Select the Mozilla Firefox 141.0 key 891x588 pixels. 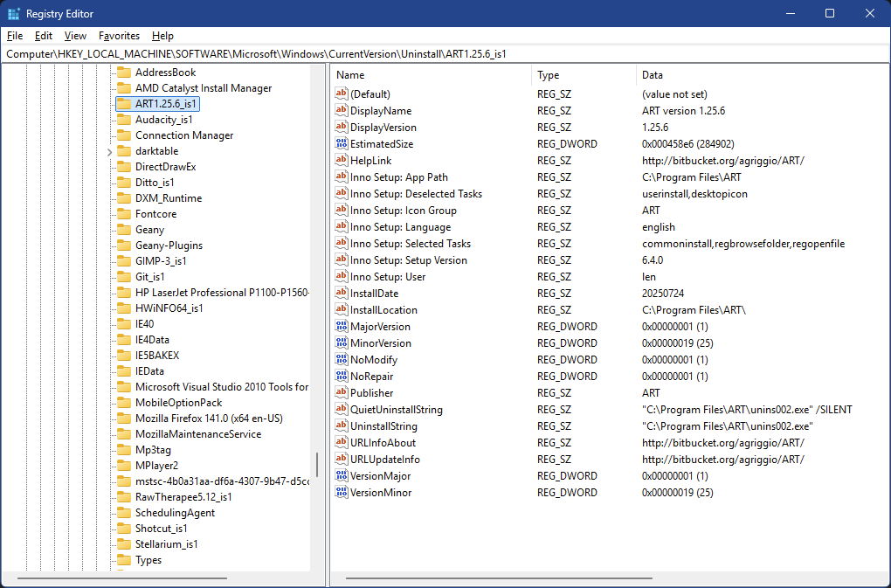point(209,419)
